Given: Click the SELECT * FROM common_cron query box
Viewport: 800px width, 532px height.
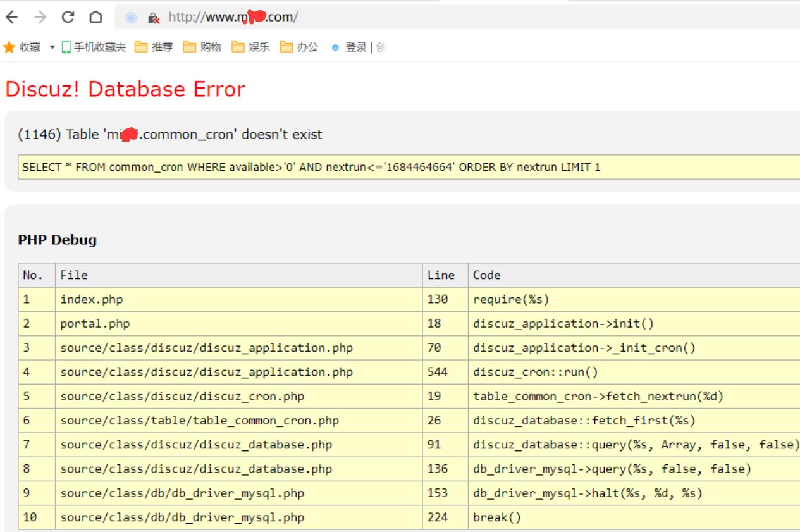Looking at the screenshot, I should coord(409,168).
